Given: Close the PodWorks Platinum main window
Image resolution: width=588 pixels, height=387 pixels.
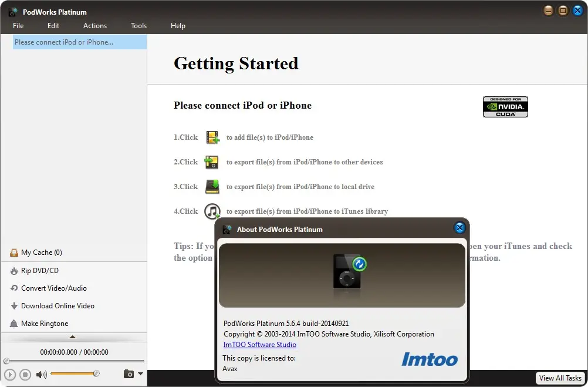Looking at the screenshot, I should click(x=577, y=11).
